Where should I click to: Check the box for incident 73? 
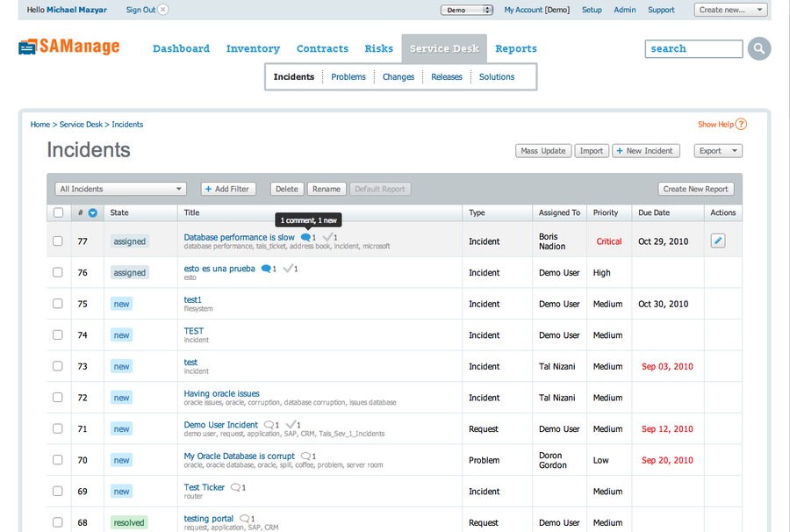pos(58,366)
